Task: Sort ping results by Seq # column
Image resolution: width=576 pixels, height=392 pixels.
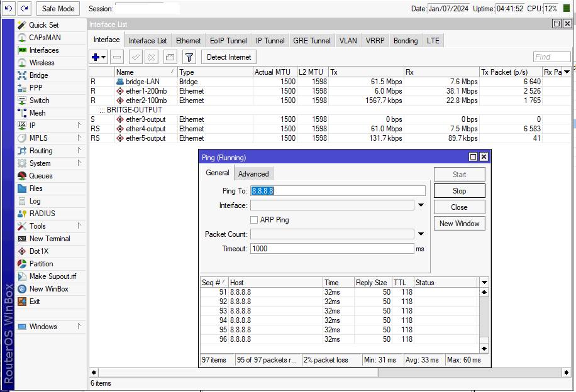Action: click(x=214, y=282)
